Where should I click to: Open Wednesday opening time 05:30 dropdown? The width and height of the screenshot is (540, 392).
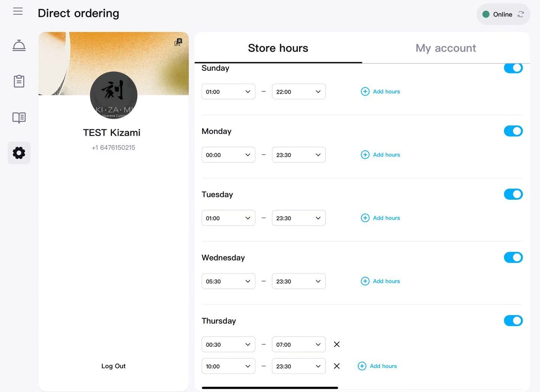tap(228, 281)
